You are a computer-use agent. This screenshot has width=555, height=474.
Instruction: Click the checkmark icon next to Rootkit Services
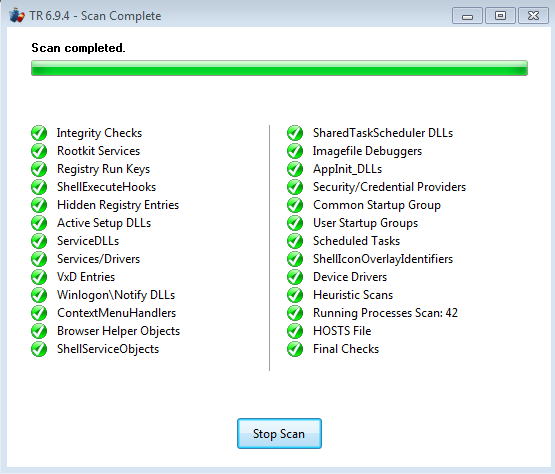(x=39, y=151)
